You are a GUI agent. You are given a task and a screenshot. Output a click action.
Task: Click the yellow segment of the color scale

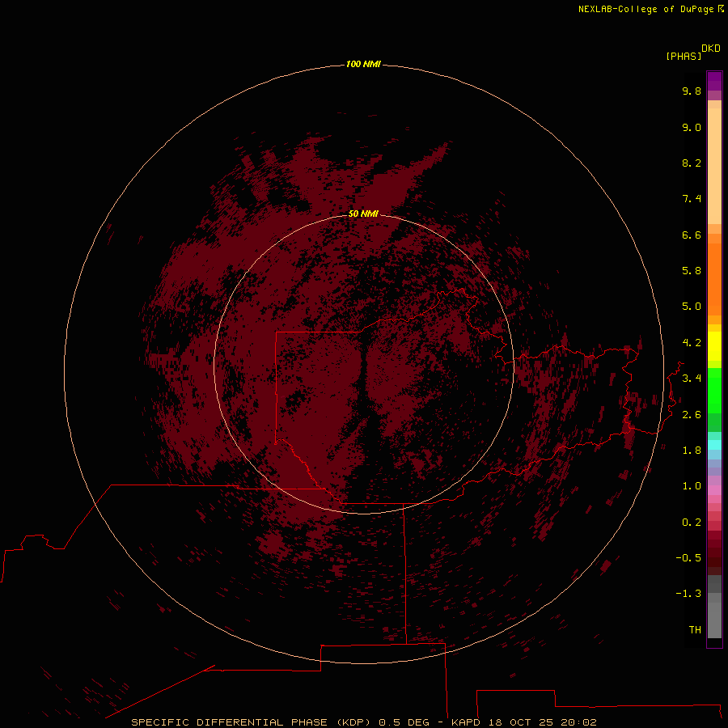714,346
